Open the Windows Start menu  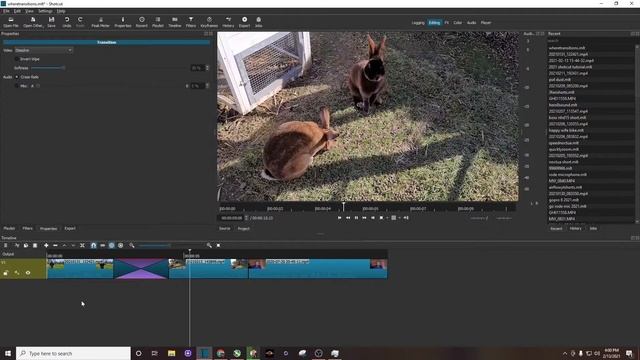pos(8,353)
